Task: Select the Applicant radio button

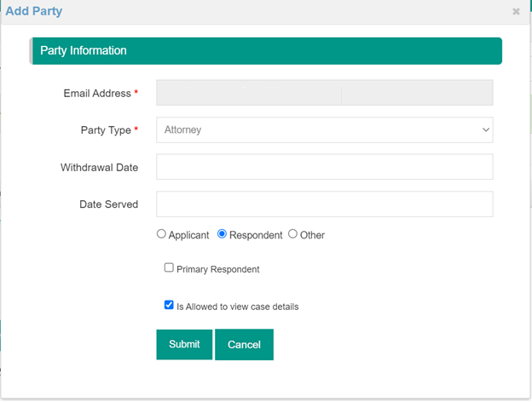Action: (x=161, y=234)
